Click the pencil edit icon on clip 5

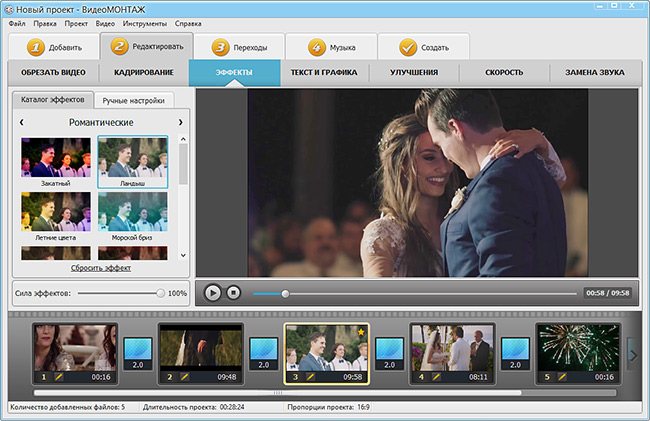coord(562,377)
